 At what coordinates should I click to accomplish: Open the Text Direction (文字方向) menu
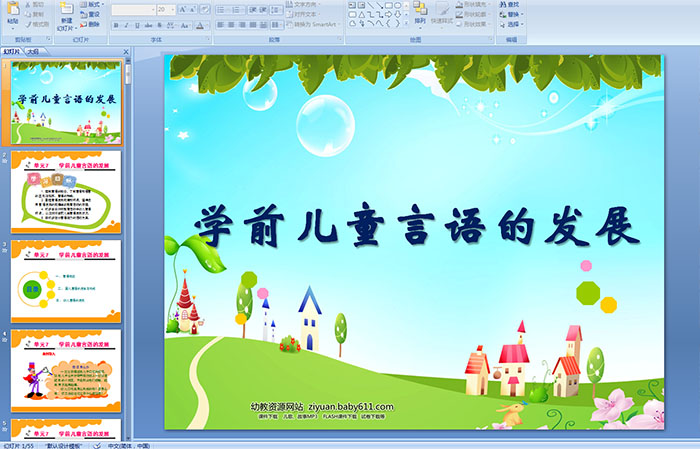[x=303, y=4]
